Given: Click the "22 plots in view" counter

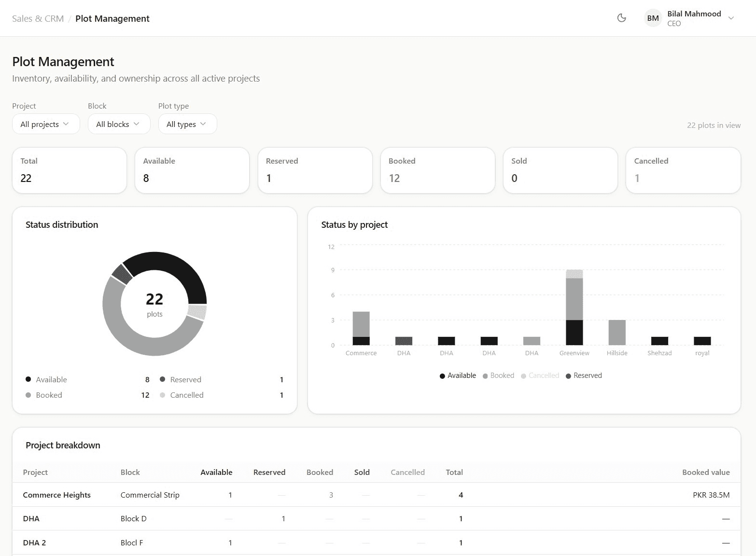Looking at the screenshot, I should pos(714,125).
